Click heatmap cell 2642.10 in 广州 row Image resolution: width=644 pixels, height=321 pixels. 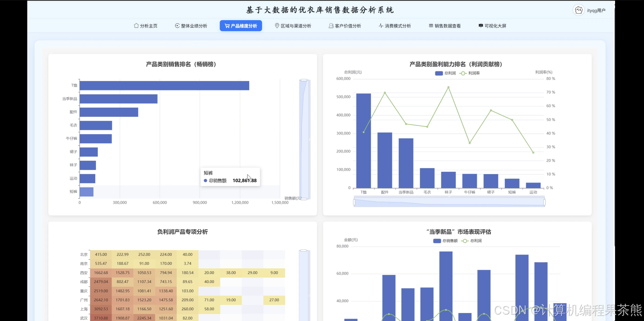(x=101, y=300)
